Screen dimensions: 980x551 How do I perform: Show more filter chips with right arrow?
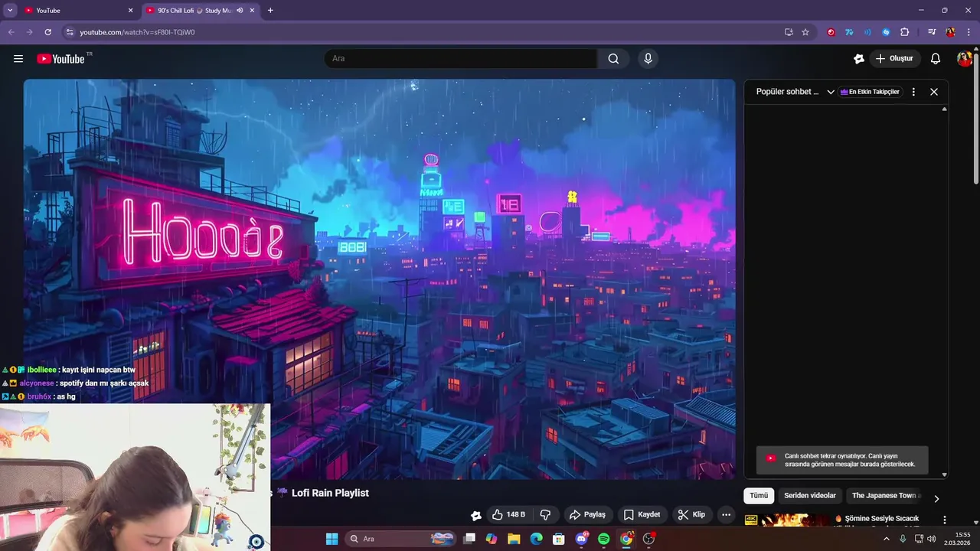tap(936, 498)
